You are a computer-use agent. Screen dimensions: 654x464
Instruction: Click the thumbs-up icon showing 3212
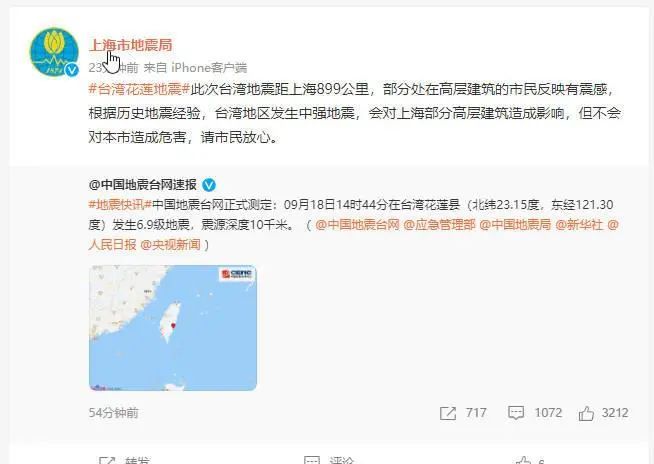586,413
